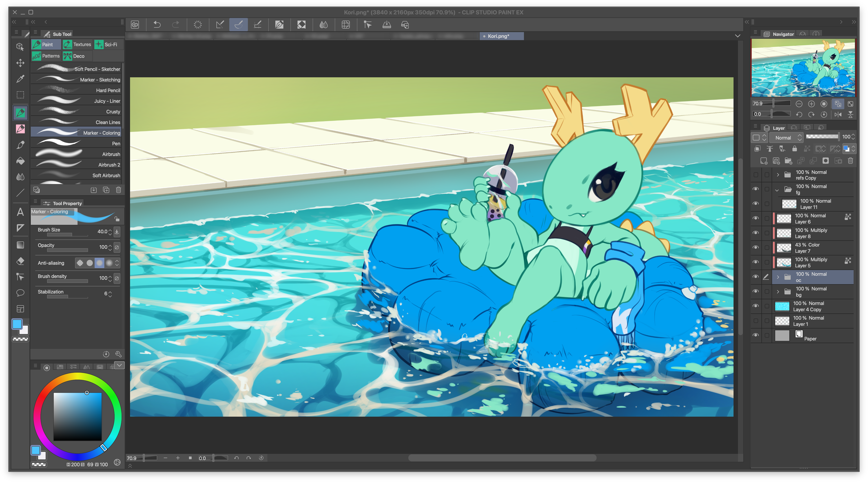
Task: Select the Blend tool in the tool palette
Action: (x=20, y=177)
